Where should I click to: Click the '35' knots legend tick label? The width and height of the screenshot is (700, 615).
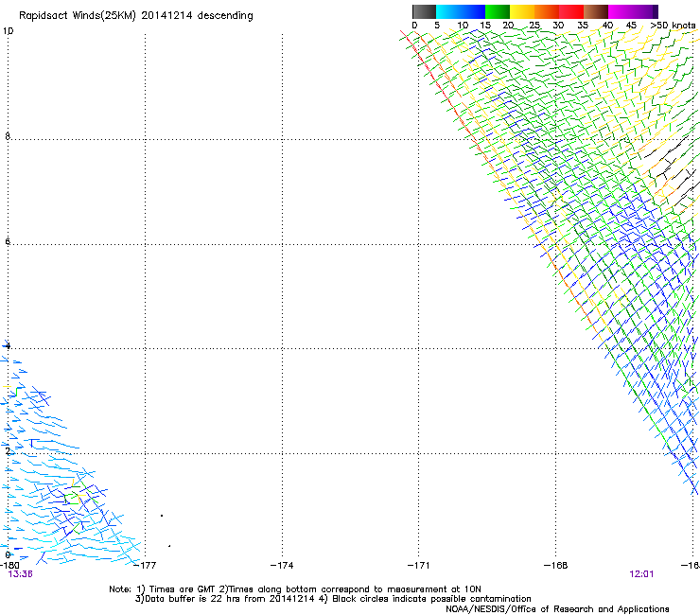point(583,25)
